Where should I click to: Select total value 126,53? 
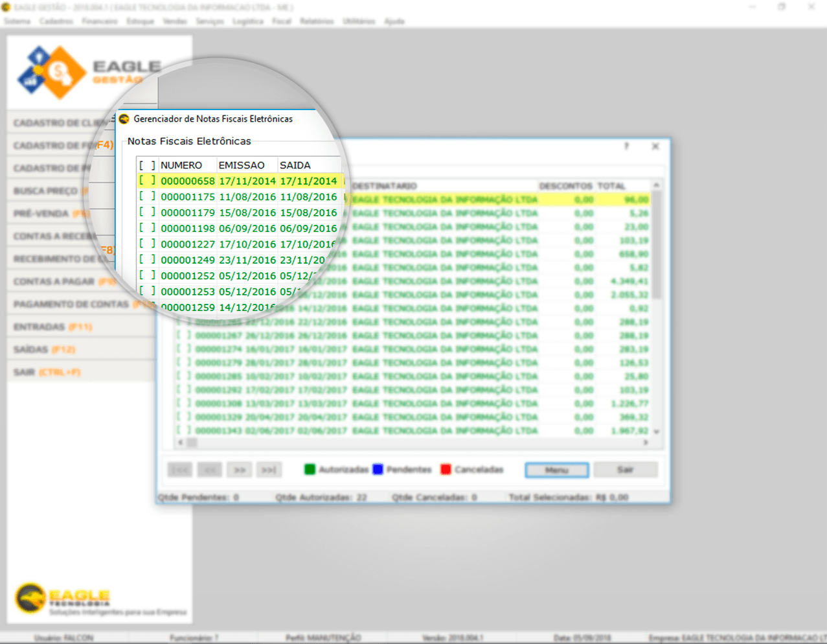633,363
